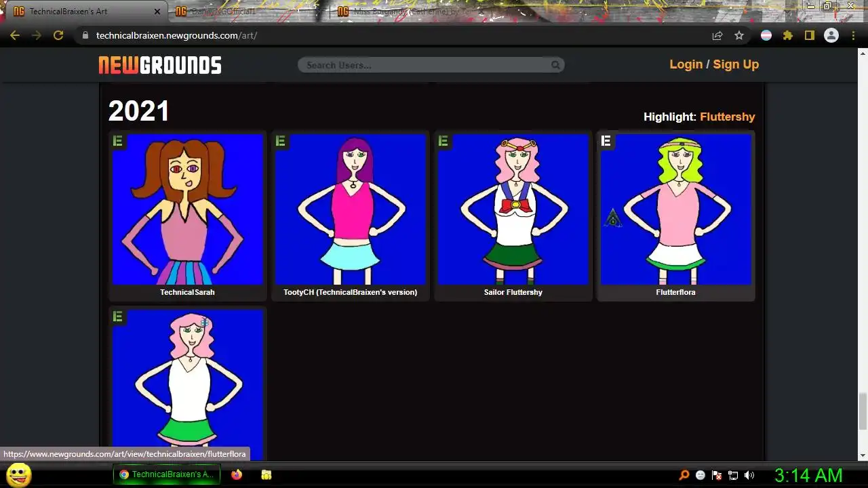Viewport: 868px width, 488px height.
Task: Bookmark this page with the star icon
Action: coord(739,35)
